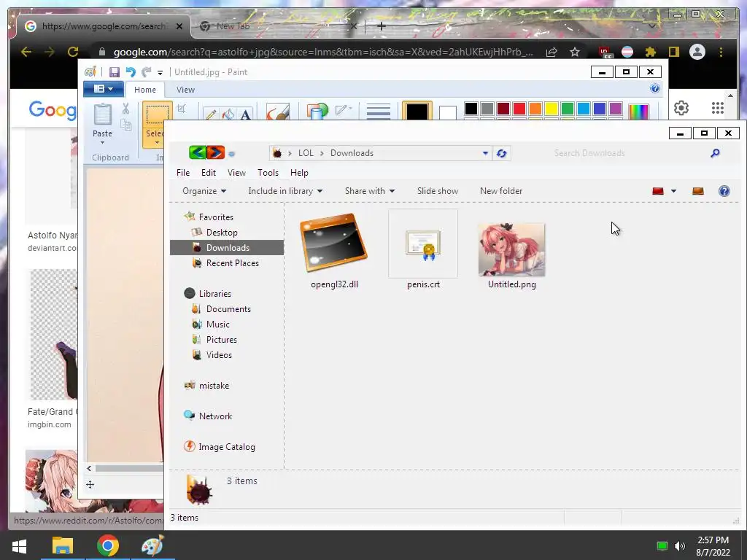Pick the purple palette color in Paint
Screen dimensions: 747x560
616,109
